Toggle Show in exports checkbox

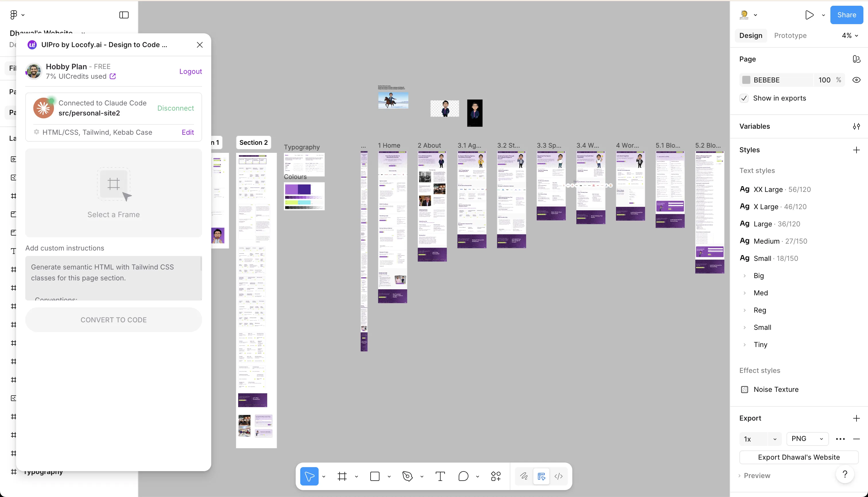click(x=744, y=98)
